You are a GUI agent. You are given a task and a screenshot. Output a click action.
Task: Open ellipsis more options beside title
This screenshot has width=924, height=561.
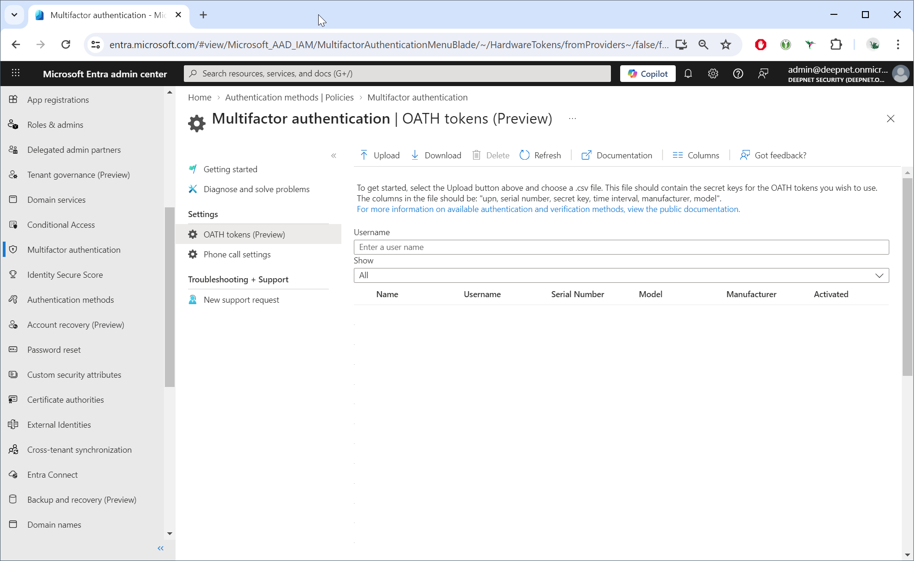click(x=572, y=119)
